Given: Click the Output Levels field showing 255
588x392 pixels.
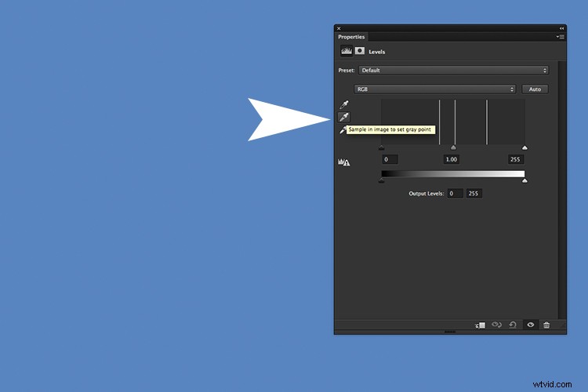Looking at the screenshot, I should [474, 194].
